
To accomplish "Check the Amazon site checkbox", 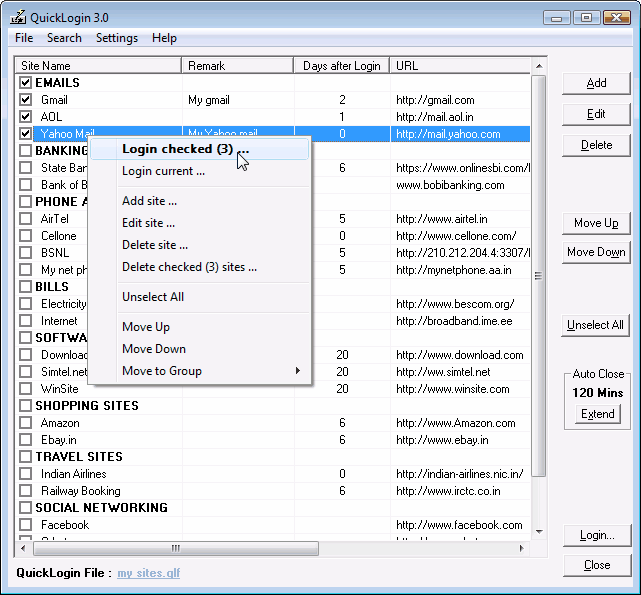I will point(25,423).
